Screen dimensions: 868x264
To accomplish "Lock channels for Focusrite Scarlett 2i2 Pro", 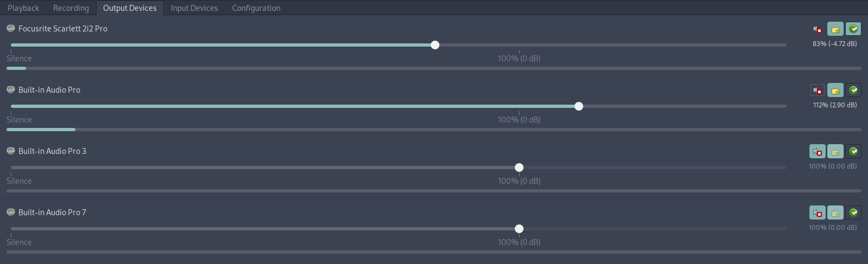I will point(835,29).
